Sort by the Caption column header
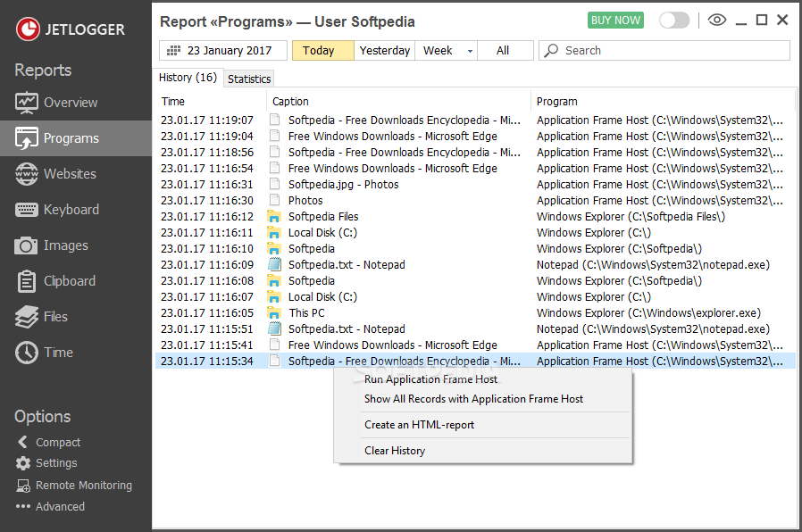The width and height of the screenshot is (802, 532). click(399, 102)
